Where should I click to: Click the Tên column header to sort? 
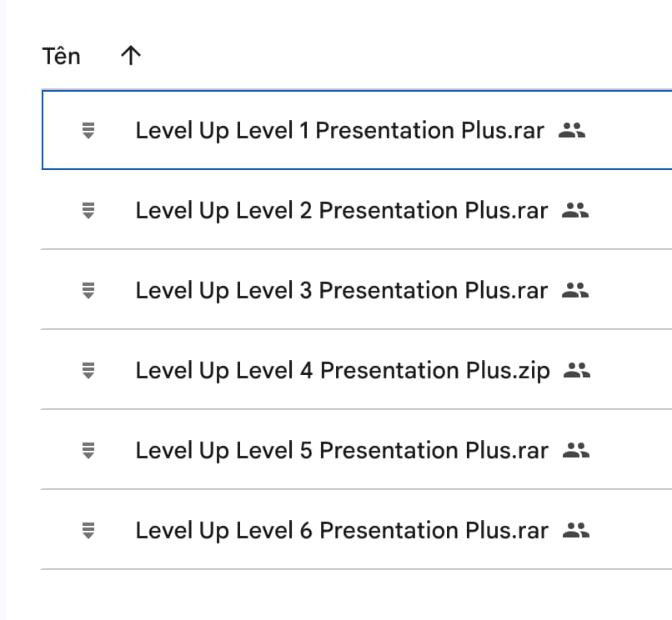61,56
